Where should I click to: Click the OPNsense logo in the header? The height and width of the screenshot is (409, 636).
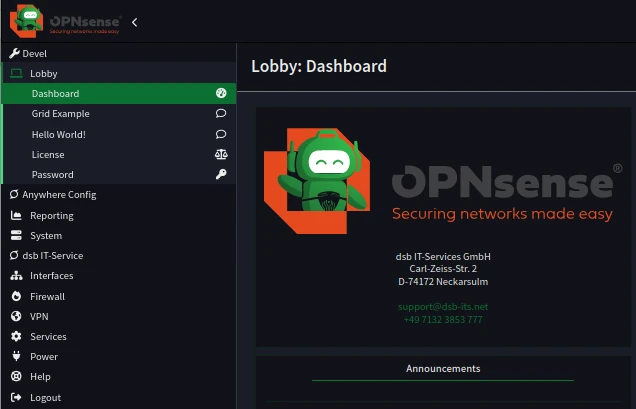pyautogui.click(x=65, y=22)
